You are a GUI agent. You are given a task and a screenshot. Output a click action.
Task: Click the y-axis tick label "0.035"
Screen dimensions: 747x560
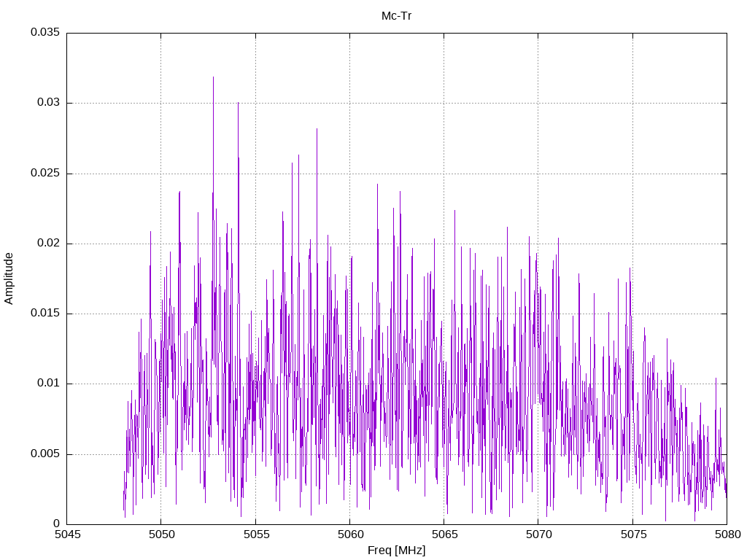click(x=45, y=32)
